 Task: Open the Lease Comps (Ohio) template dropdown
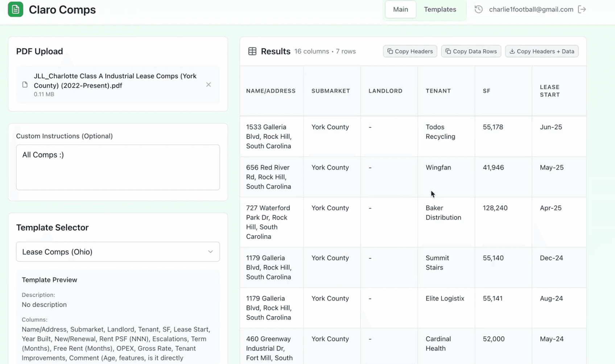[x=118, y=252]
